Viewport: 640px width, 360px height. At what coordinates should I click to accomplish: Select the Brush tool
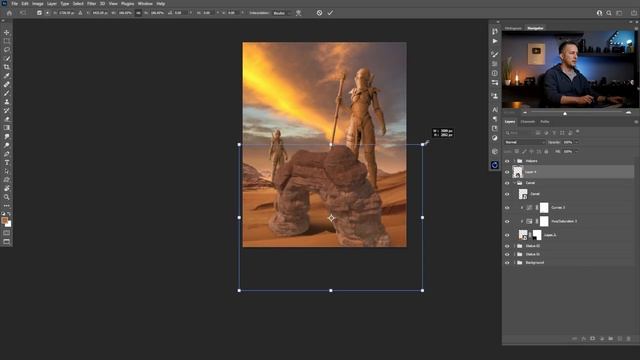pos(7,93)
